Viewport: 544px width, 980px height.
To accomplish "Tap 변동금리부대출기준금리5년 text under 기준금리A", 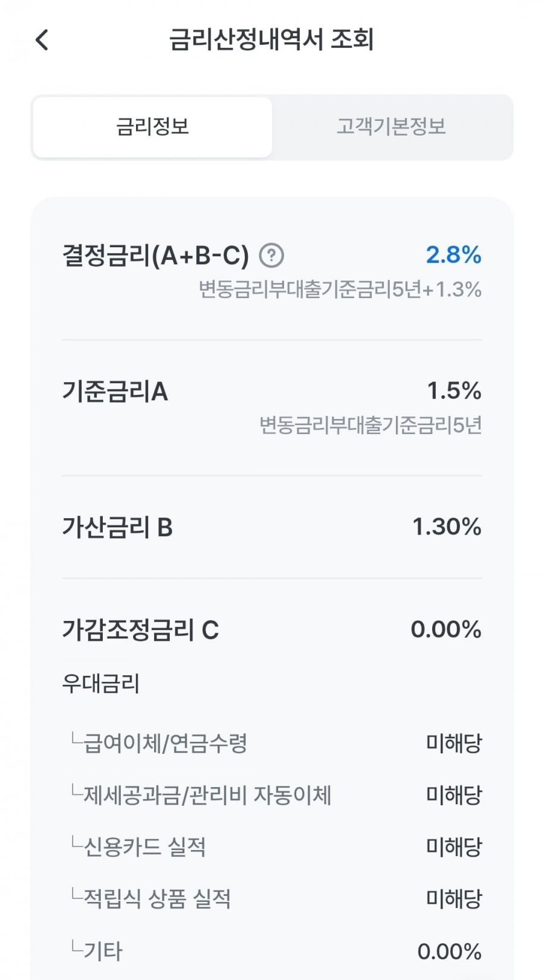I will point(371,426).
